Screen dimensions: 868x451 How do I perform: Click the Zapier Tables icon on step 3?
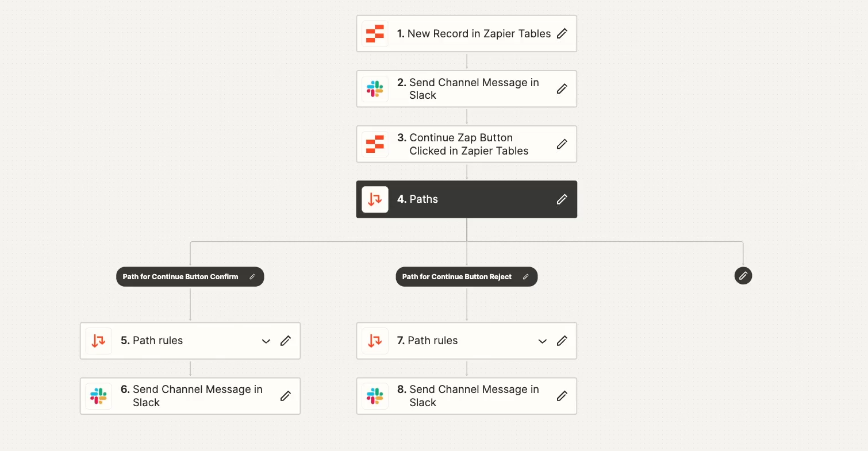click(x=375, y=144)
